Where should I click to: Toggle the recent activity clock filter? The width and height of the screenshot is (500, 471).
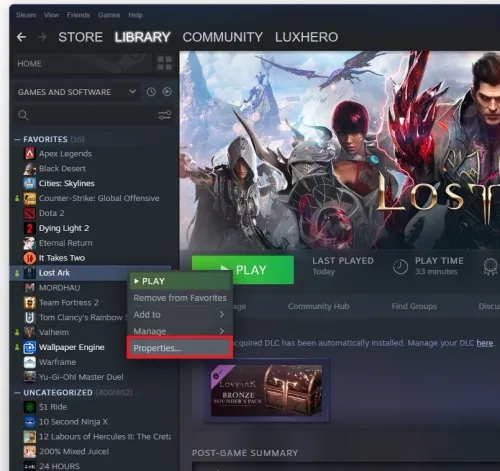pyautogui.click(x=151, y=92)
